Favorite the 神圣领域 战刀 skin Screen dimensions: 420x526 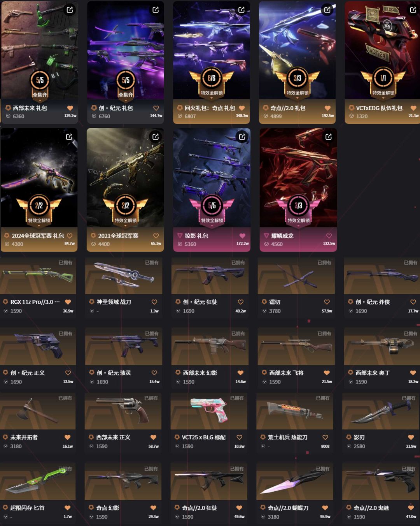tap(154, 302)
